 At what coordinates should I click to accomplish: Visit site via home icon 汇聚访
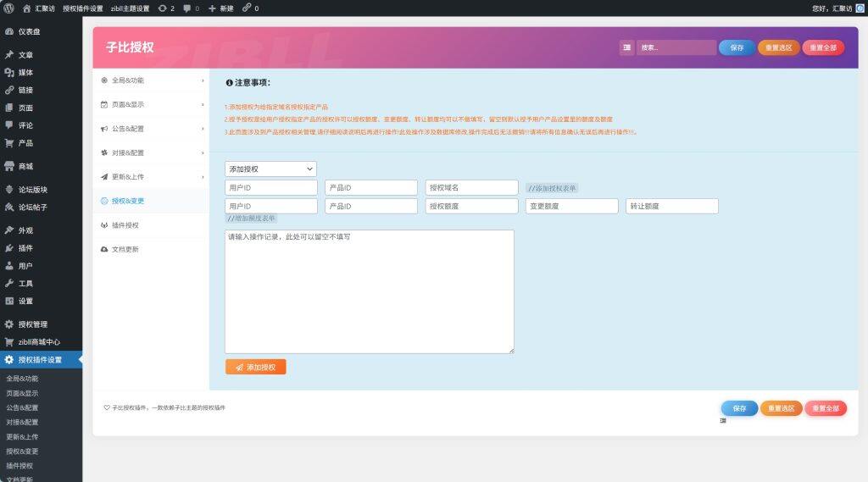tap(39, 8)
